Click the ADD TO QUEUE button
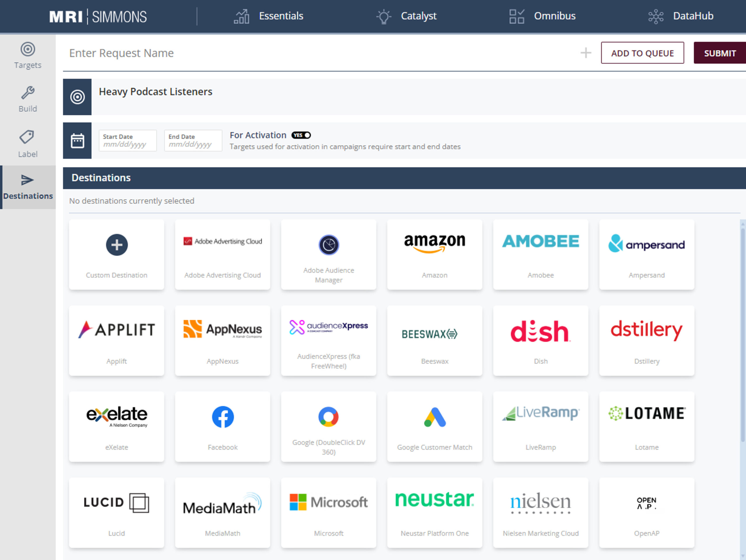746x560 pixels. [643, 53]
